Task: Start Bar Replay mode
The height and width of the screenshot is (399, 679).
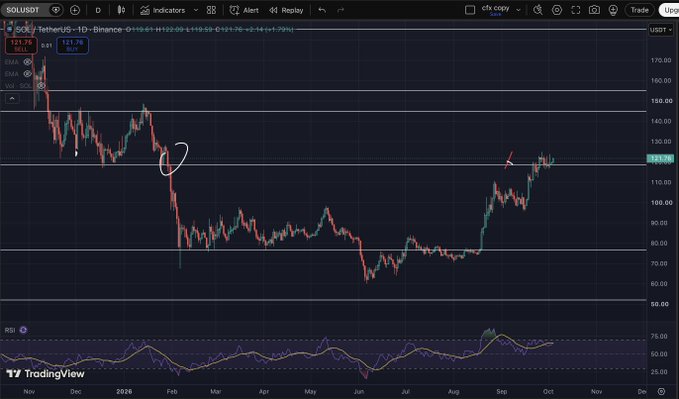Action: [286, 10]
